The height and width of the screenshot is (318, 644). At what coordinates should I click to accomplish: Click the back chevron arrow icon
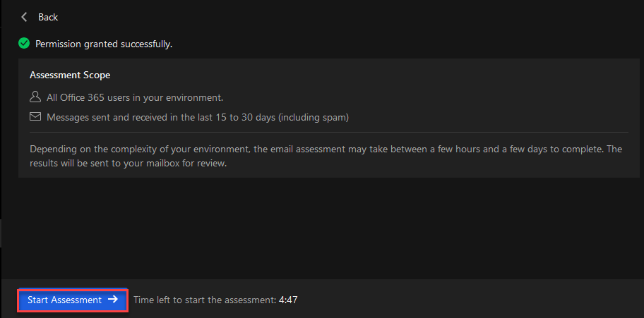pos(24,17)
